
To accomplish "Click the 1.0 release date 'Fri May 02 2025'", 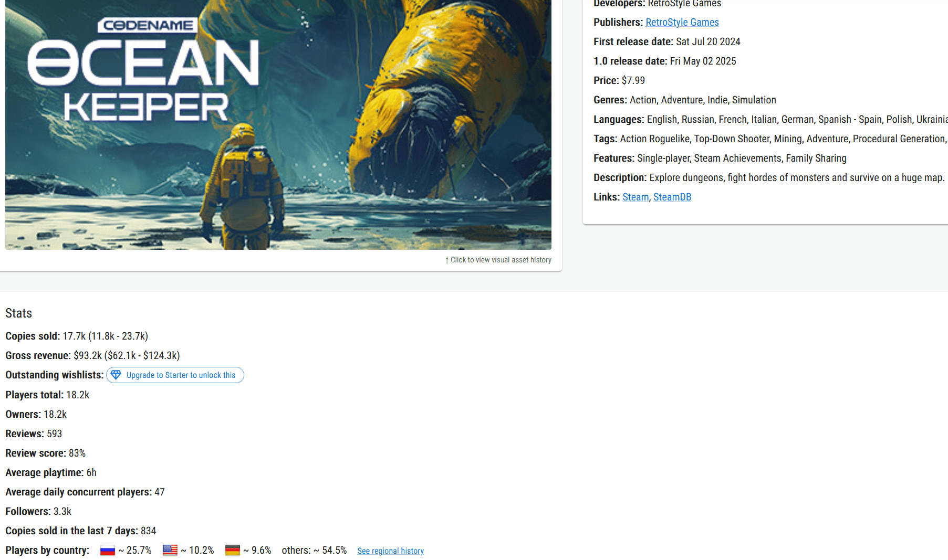I will coord(703,61).
